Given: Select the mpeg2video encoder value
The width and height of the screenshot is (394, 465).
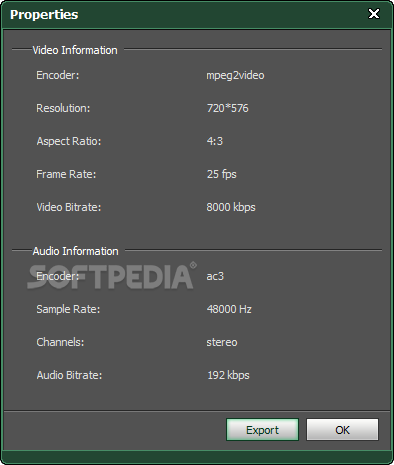Looking at the screenshot, I should point(235,75).
